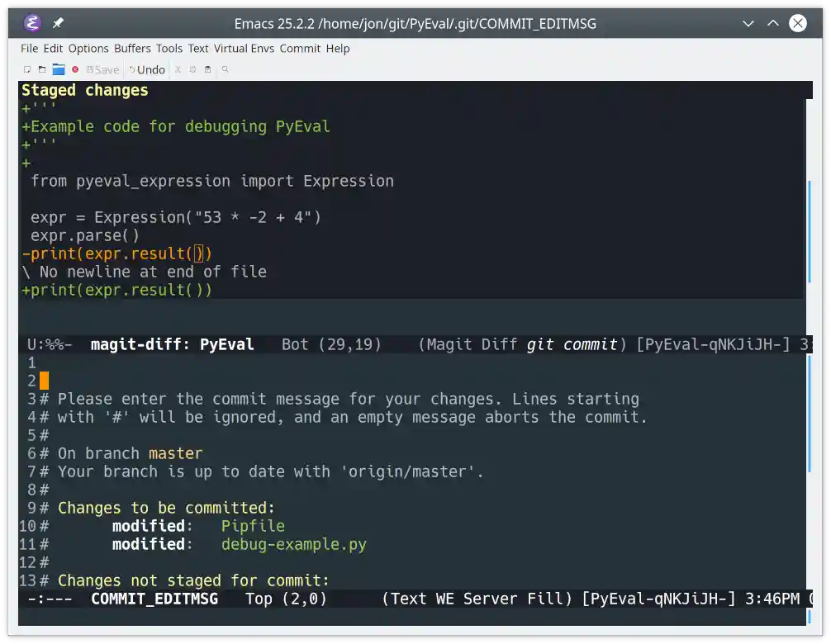Open the Buffers menu

tap(132, 49)
